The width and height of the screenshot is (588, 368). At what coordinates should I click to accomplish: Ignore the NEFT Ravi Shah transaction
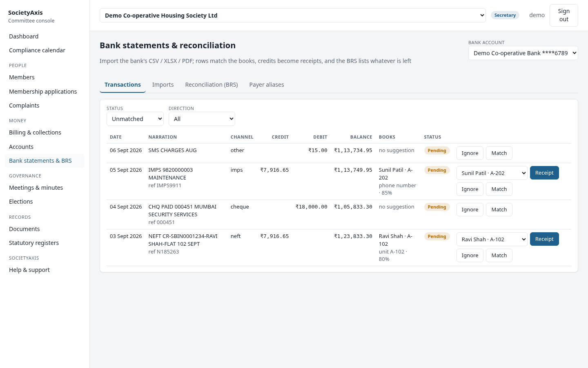tap(470, 256)
